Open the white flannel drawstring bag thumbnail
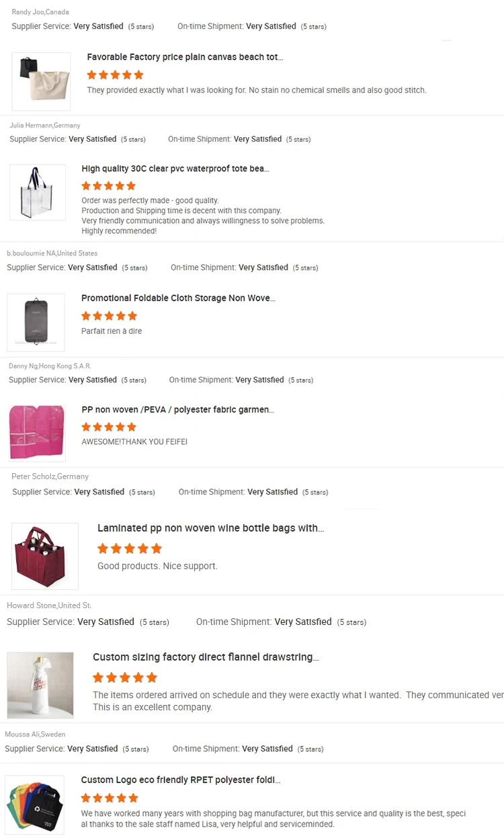504x840 pixels. pos(40,685)
